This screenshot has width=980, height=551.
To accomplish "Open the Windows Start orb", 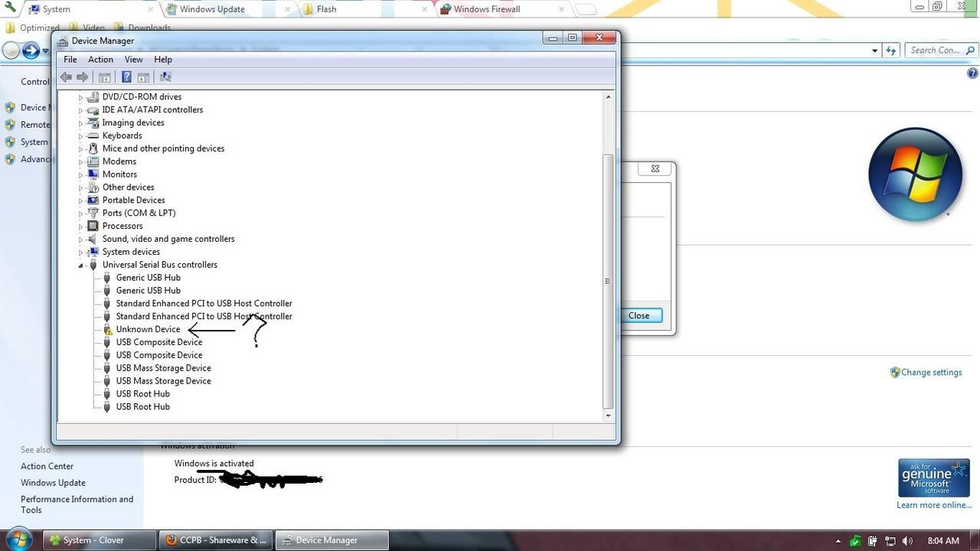I will click(x=18, y=539).
